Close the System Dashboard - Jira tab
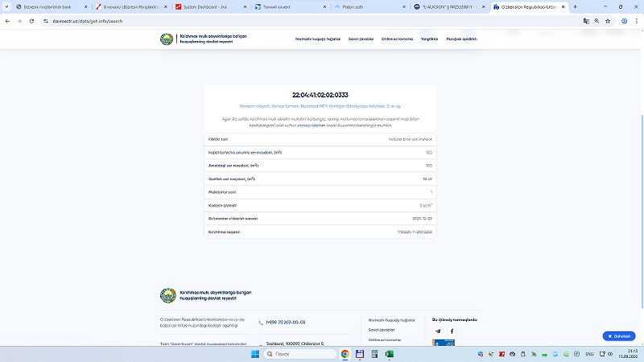The image size is (644, 362). click(x=246, y=7)
